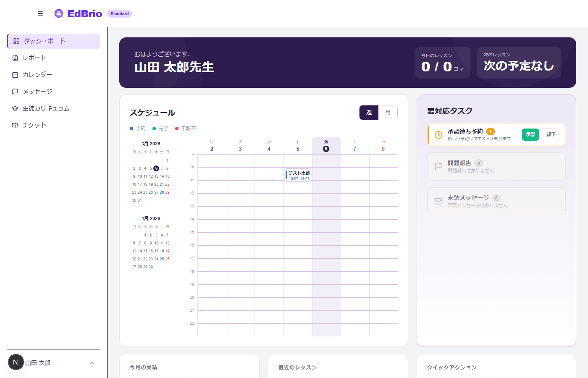Click the flag icon on 問題報告 card
The height and width of the screenshot is (378, 588).
[x=438, y=166]
